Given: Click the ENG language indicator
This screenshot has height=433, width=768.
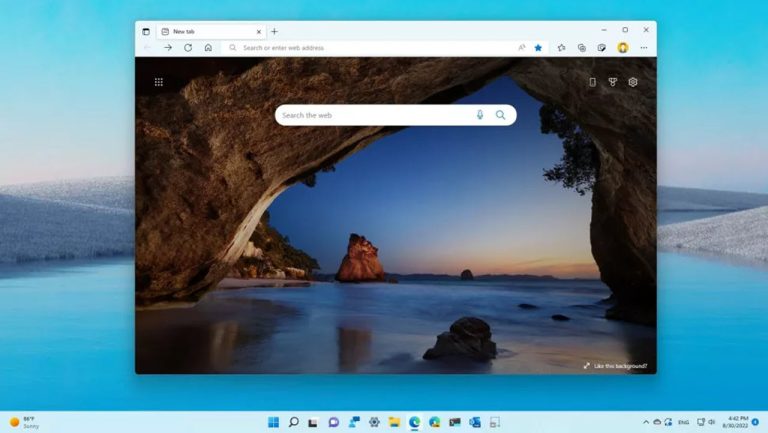Looking at the screenshot, I should point(684,422).
